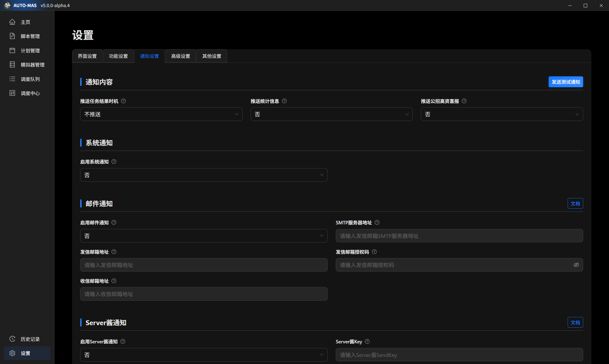Click the 发送测试通知 button
This screenshot has height=364, width=609.
tap(565, 82)
